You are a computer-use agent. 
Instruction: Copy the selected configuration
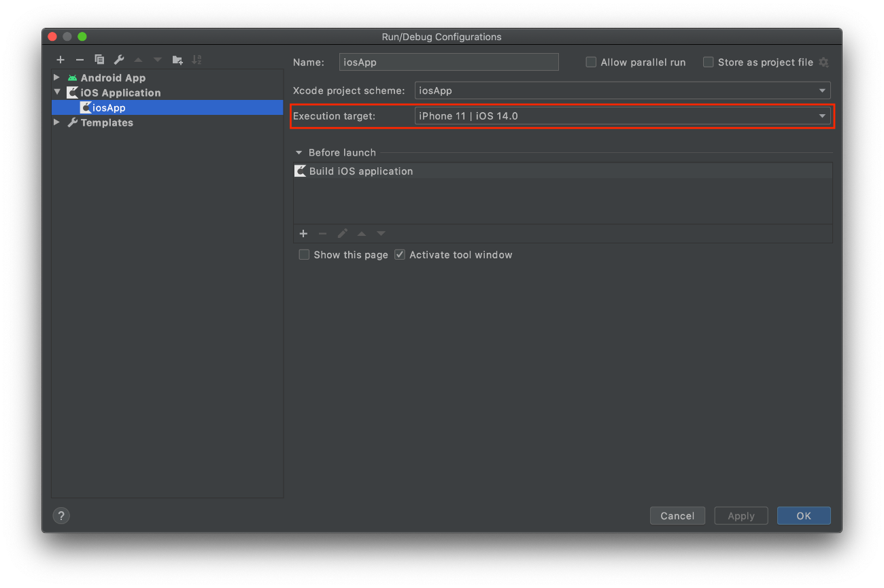99,60
